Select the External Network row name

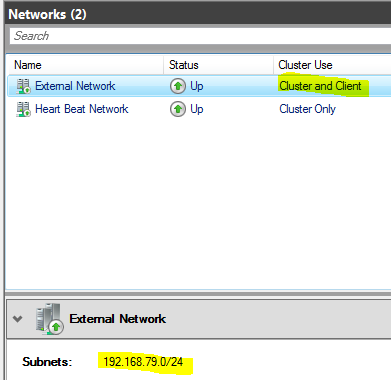[x=75, y=86]
